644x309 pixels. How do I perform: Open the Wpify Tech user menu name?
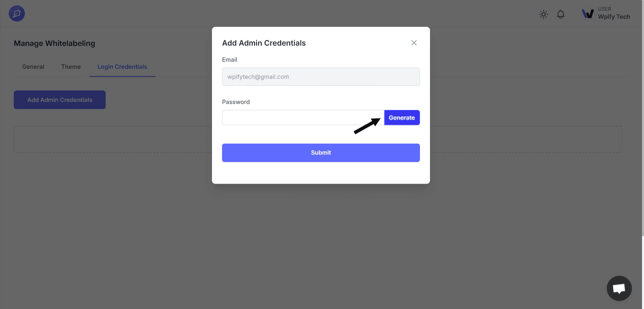pos(614,16)
